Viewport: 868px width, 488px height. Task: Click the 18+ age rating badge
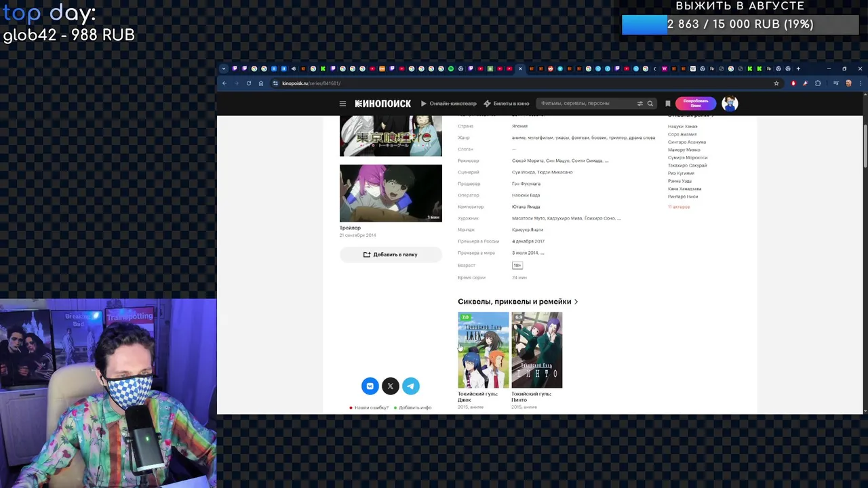click(x=517, y=266)
